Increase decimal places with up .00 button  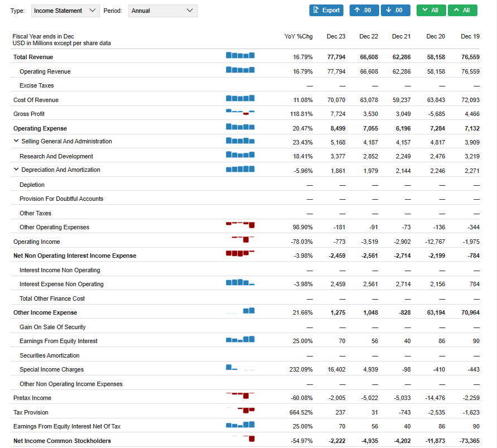pyautogui.click(x=364, y=10)
